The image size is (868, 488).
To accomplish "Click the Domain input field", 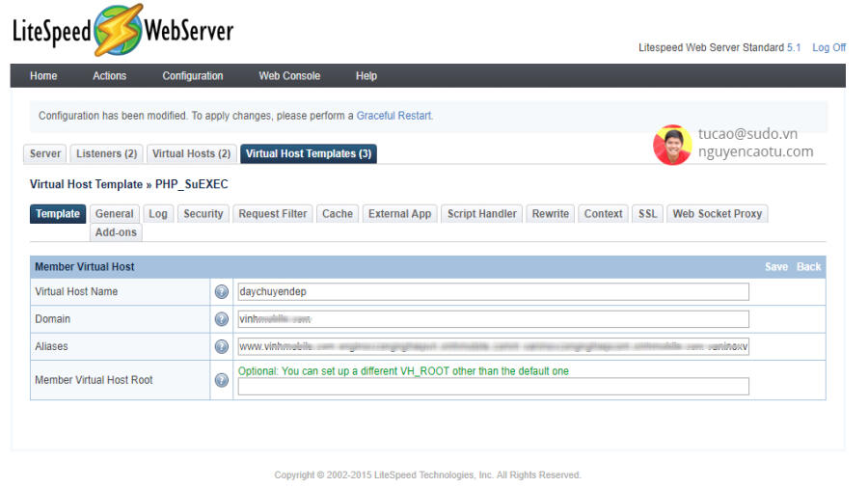I will pyautogui.click(x=493, y=319).
